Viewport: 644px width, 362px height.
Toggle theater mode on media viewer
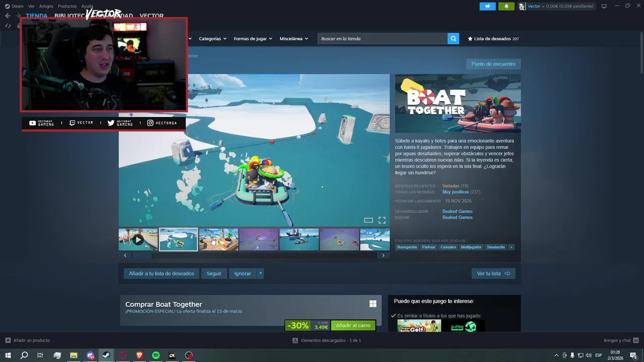[368, 220]
